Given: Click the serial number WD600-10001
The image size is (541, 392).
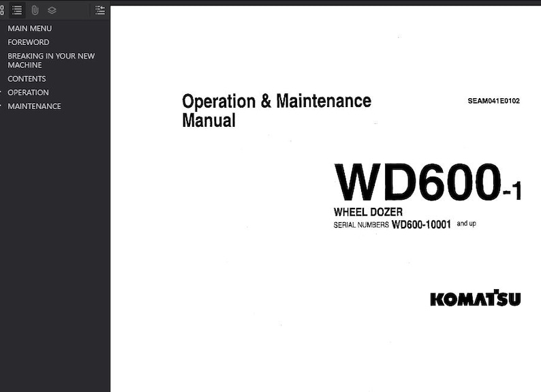Looking at the screenshot, I should 421,225.
